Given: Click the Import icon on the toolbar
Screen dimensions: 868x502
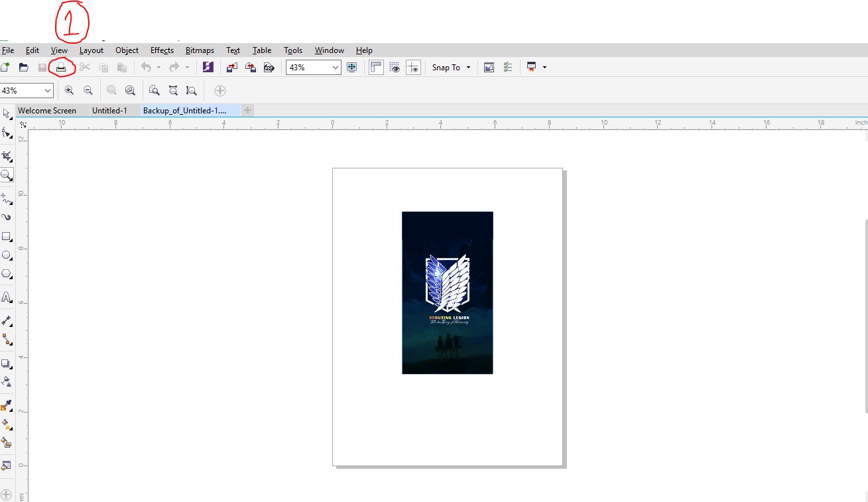Looking at the screenshot, I should (231, 67).
